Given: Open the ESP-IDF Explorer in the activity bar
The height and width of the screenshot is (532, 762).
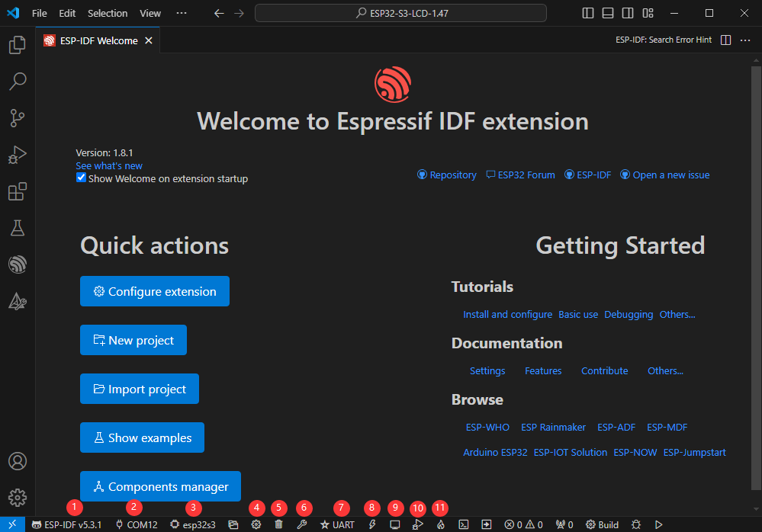Looking at the screenshot, I should coord(17,264).
